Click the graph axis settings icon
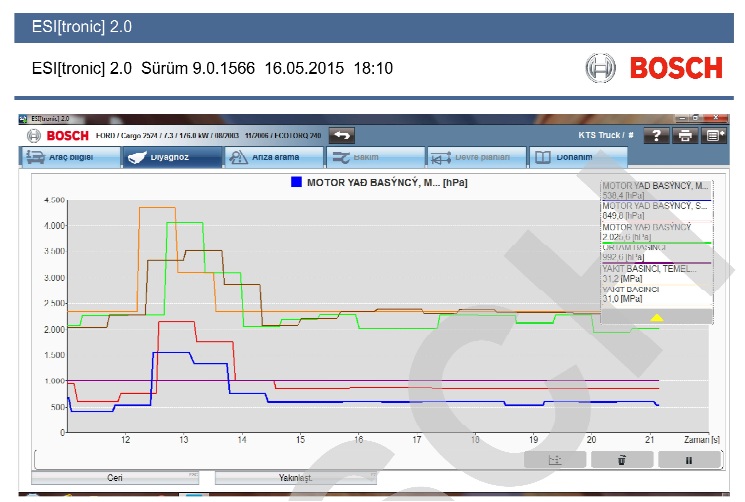 554,460
